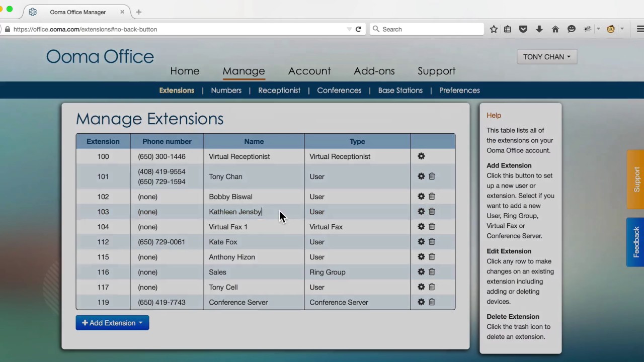Click the blue Feedback side tab

tap(636, 242)
